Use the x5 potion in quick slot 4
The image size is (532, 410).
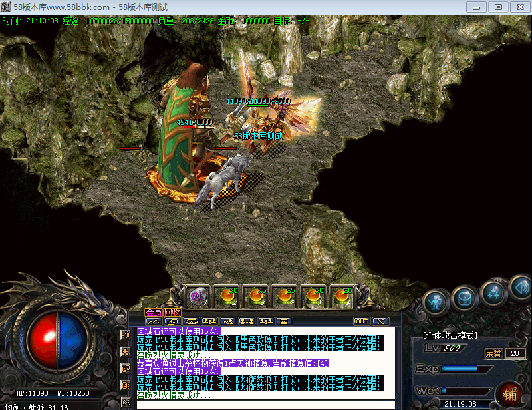pos(285,296)
